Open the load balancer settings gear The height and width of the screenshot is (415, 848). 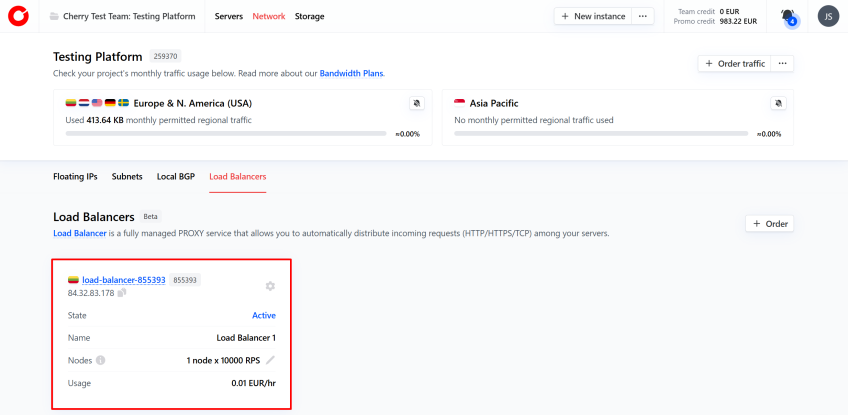(270, 286)
